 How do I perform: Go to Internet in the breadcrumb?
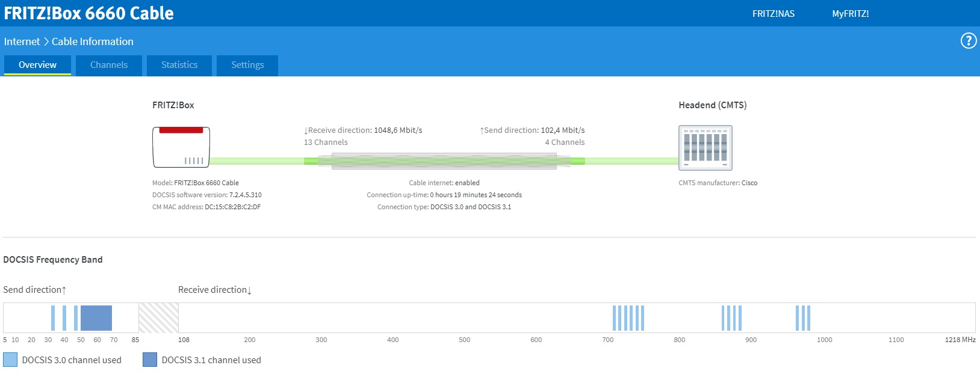[x=22, y=41]
